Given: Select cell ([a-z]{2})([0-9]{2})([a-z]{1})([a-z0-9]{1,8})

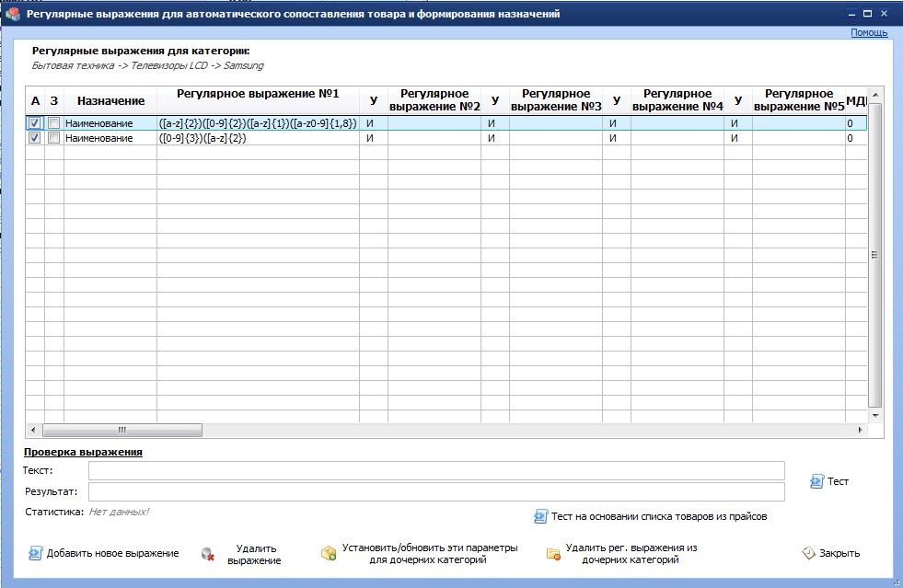Looking at the screenshot, I should (258, 122).
